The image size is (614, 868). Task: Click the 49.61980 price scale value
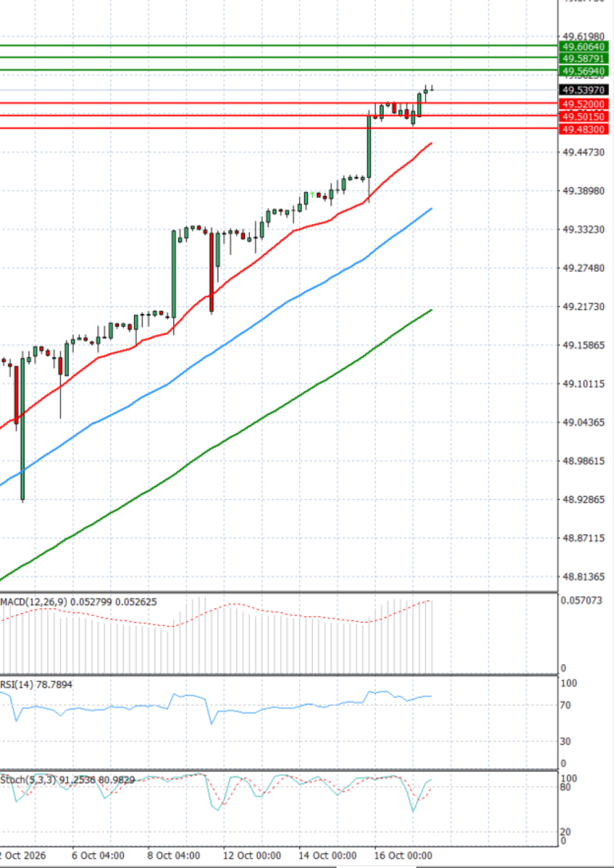pyautogui.click(x=583, y=37)
